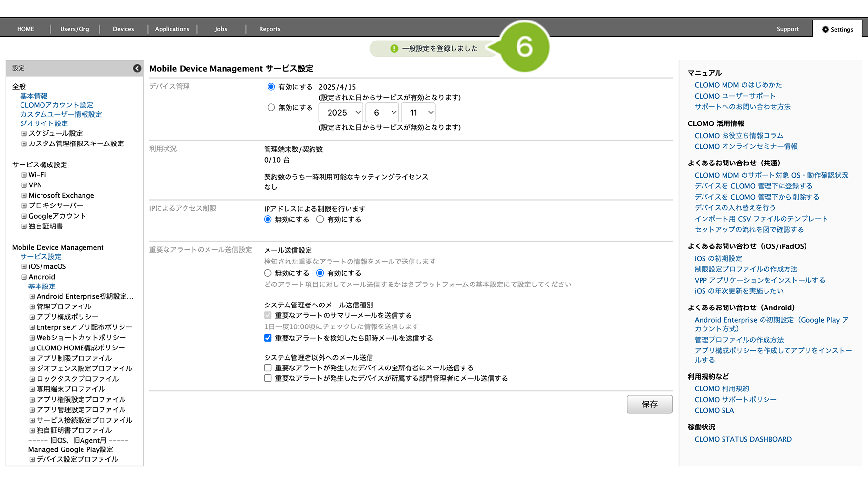This screenshot has height=488, width=868.
Task: Open the Devices menu
Action: click(123, 29)
